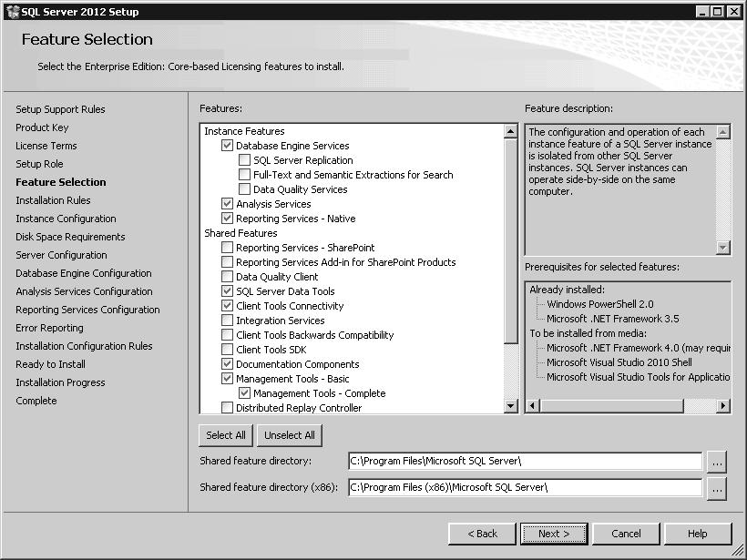Check Client Tools Backwards Compatibility
Screen dimensions: 747x560
[227, 335]
